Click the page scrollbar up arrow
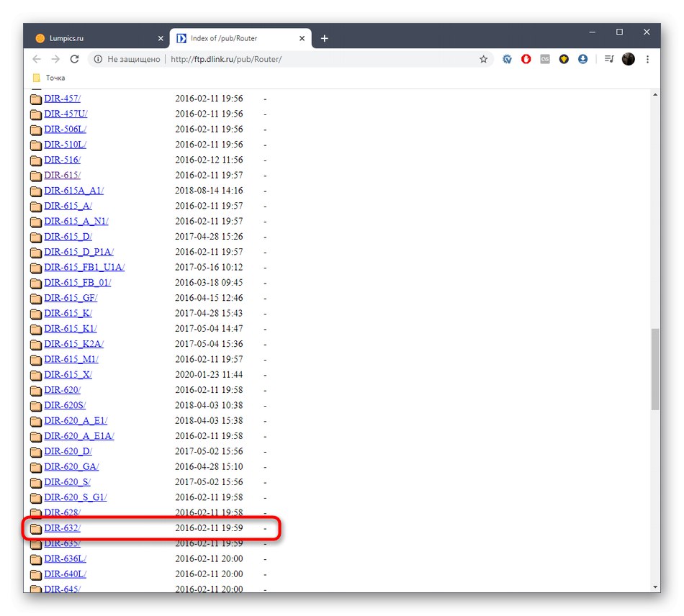This screenshot has width=684, height=616. 655,94
